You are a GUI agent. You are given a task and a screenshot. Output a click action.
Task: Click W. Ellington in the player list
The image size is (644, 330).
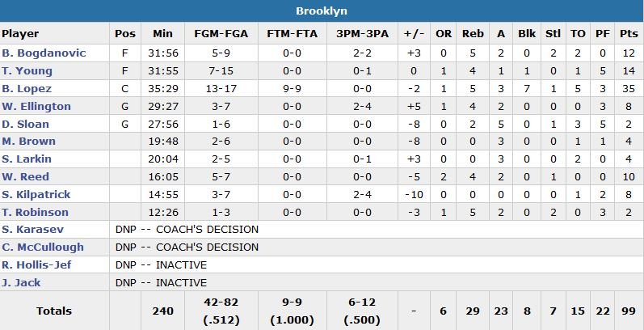(x=36, y=106)
